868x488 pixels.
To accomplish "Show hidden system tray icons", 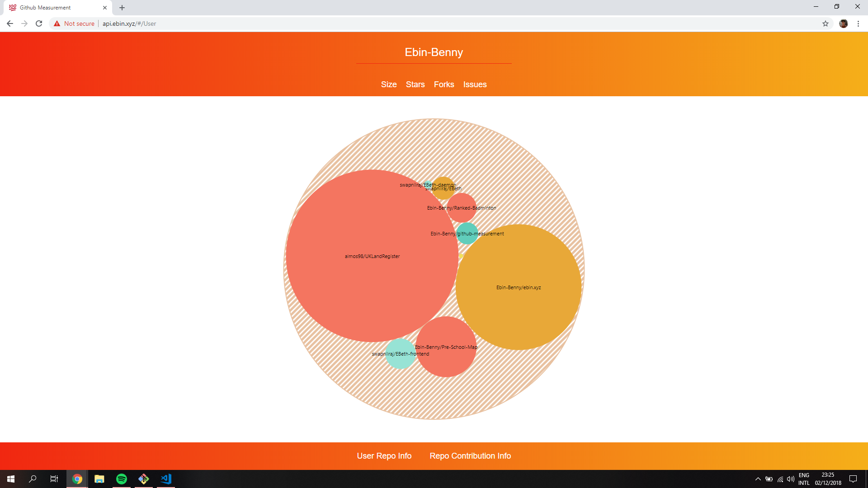I will click(758, 479).
